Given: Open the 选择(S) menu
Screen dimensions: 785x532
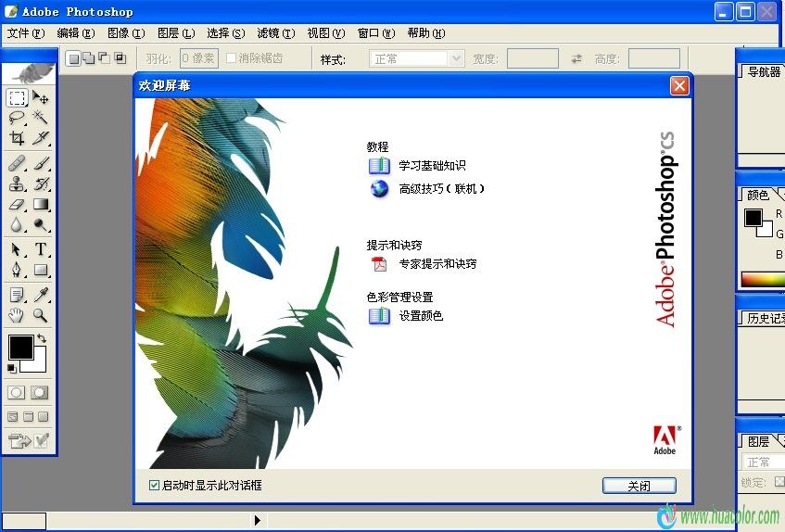Looking at the screenshot, I should click(x=226, y=33).
